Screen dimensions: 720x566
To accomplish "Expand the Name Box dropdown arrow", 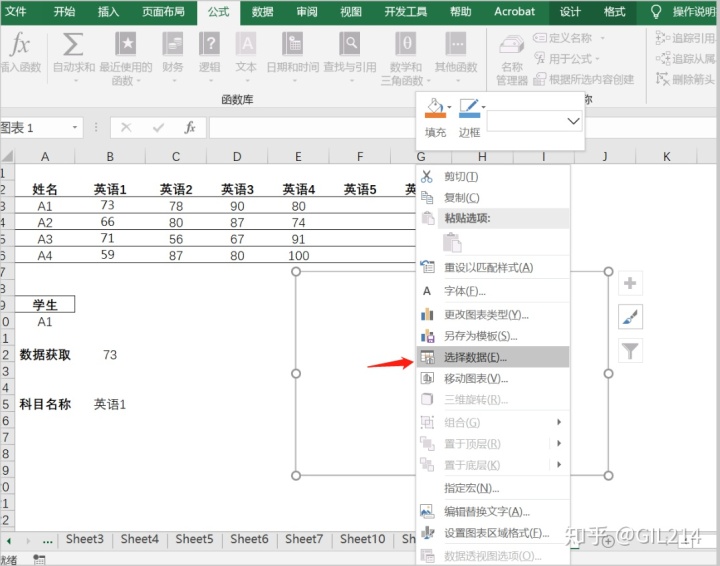I will [x=75, y=127].
